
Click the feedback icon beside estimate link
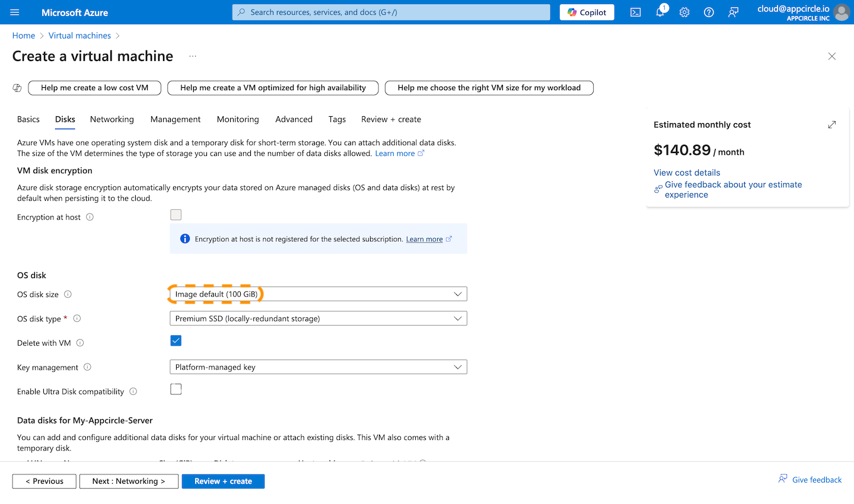point(658,189)
